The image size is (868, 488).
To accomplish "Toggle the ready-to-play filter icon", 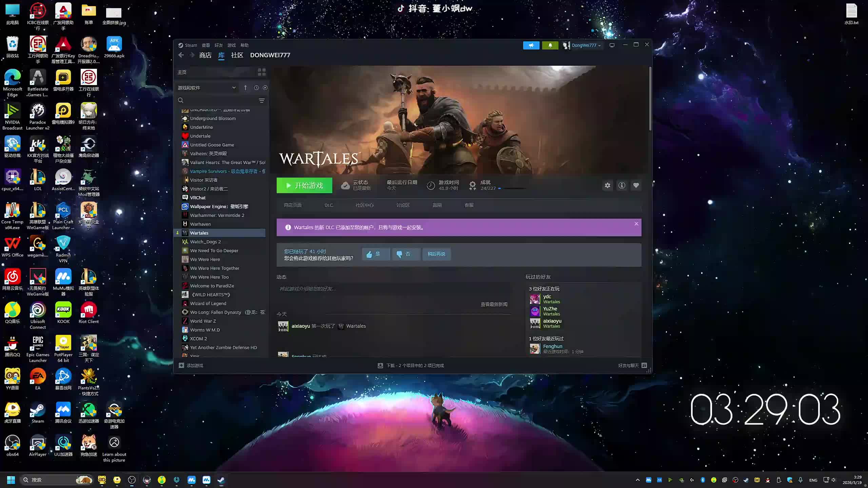I will pos(265,88).
